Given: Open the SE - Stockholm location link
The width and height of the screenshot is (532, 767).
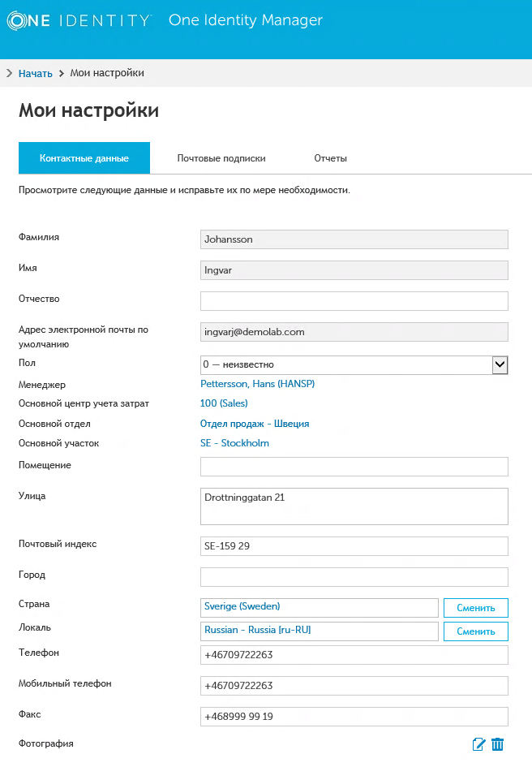Looking at the screenshot, I should pos(234,443).
